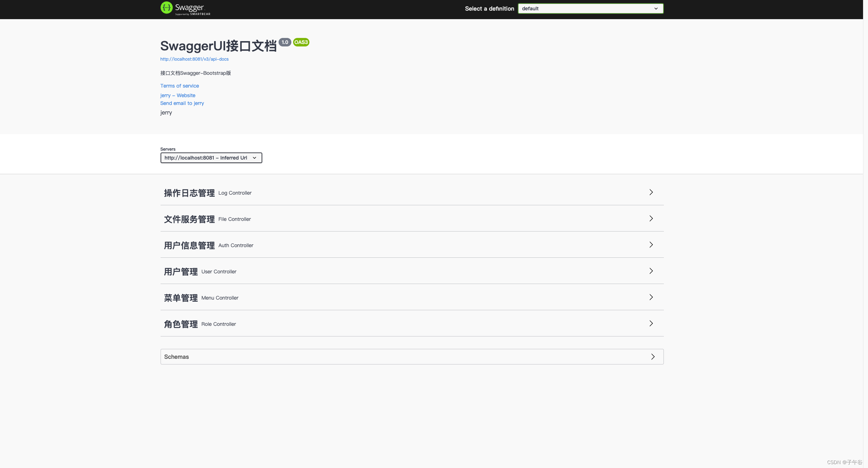Visit jerry - Website link
Image resolution: width=868 pixels, height=468 pixels.
(178, 95)
